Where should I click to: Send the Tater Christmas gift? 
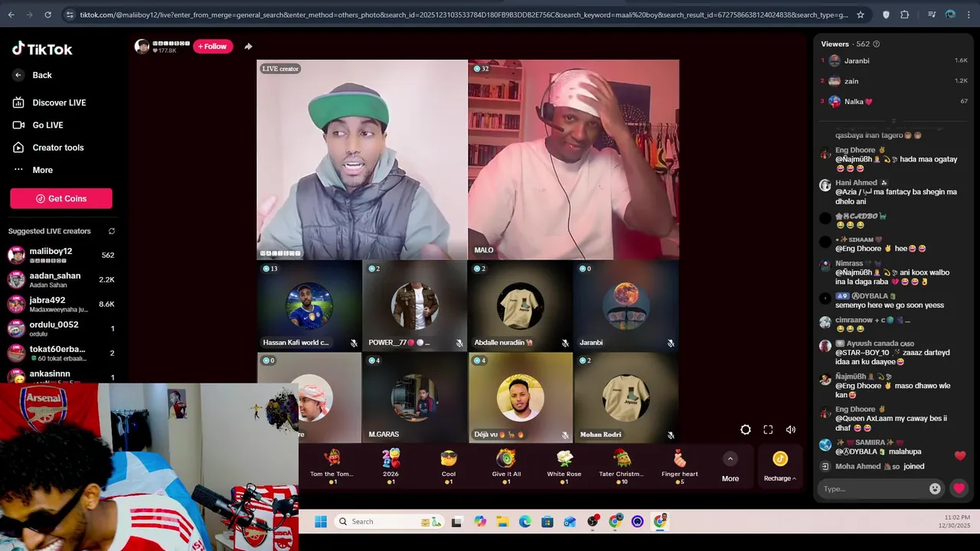[622, 466]
